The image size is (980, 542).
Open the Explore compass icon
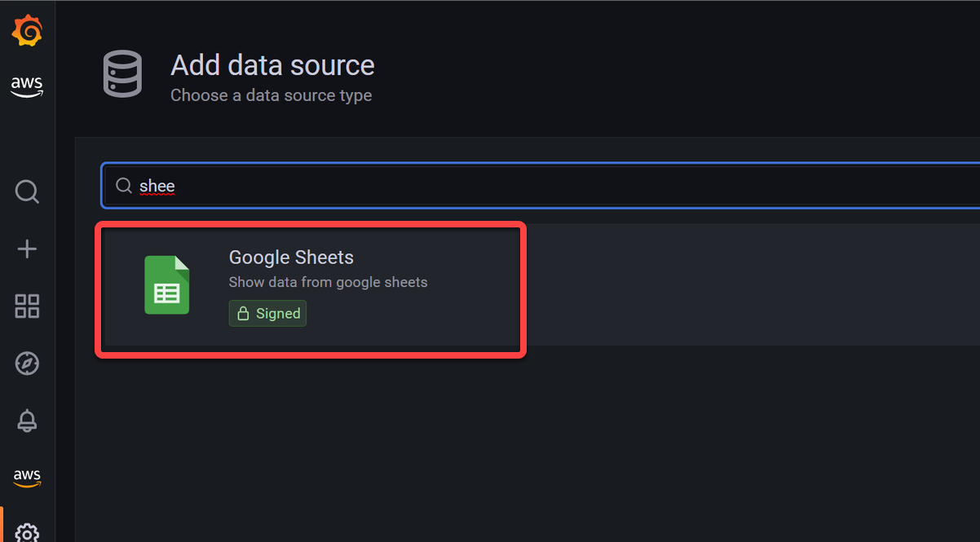tap(27, 364)
